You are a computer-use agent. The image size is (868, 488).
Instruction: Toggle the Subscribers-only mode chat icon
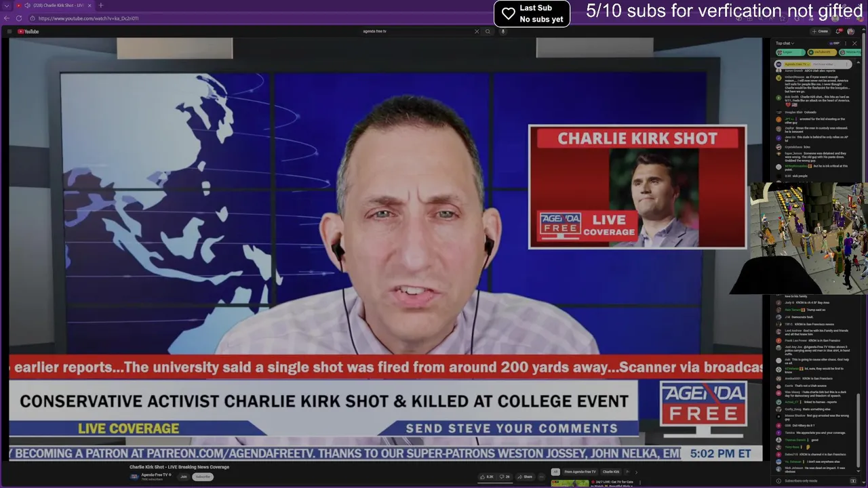point(852,481)
